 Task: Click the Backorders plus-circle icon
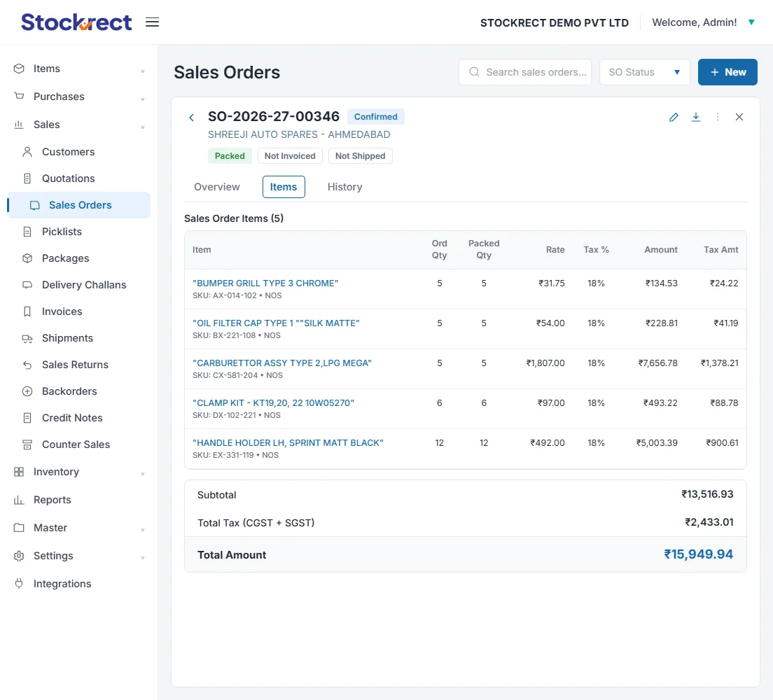(x=27, y=391)
